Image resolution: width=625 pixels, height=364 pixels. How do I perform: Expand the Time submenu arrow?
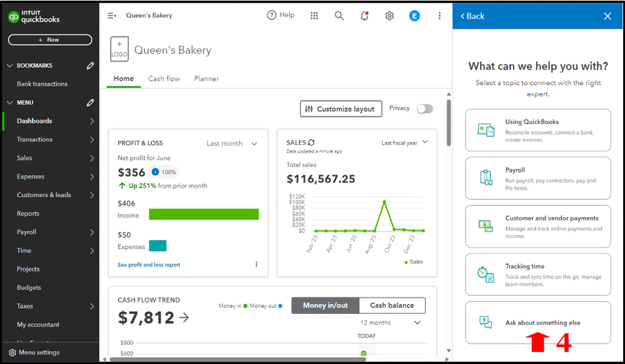(92, 250)
